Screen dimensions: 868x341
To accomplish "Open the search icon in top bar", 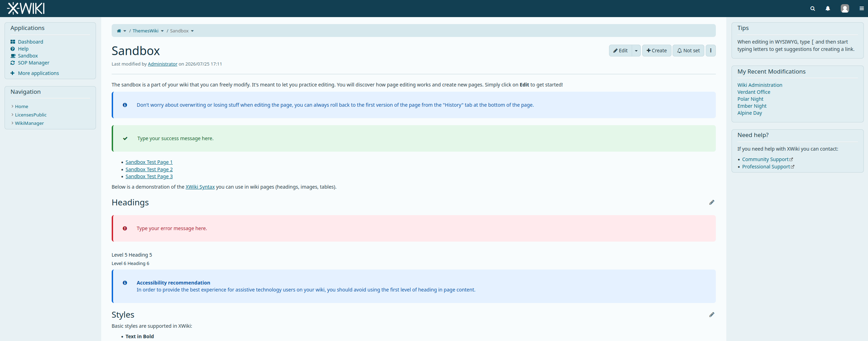I will click(x=813, y=8).
